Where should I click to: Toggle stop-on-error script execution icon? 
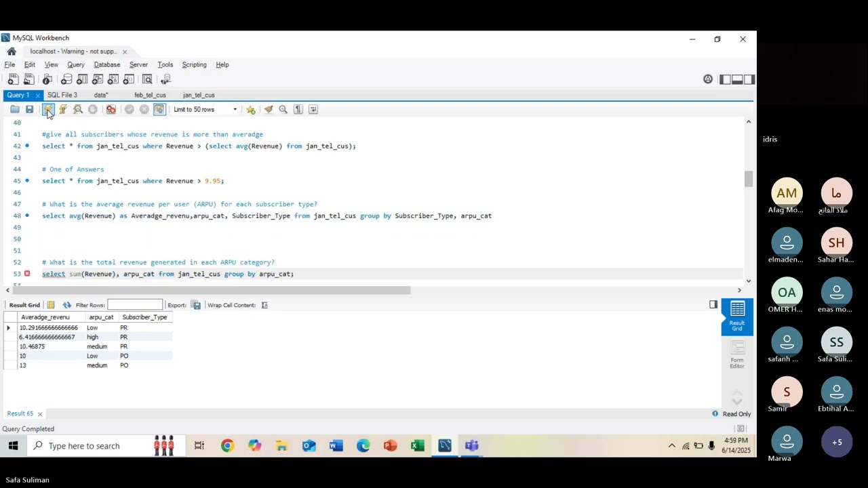point(111,109)
